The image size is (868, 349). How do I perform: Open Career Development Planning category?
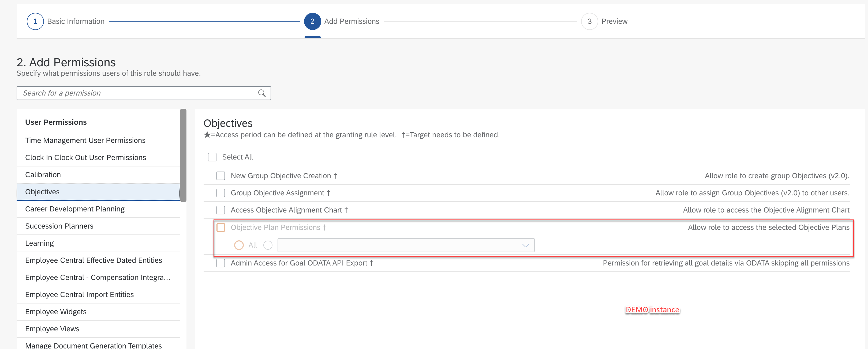point(98,209)
